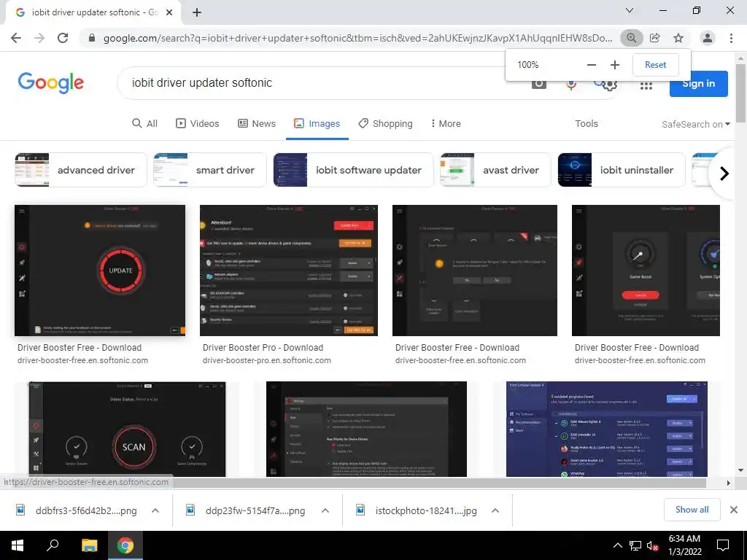Open the SafeSearch on dropdown
Viewport: 747px width, 560px height.
pyautogui.click(x=695, y=124)
